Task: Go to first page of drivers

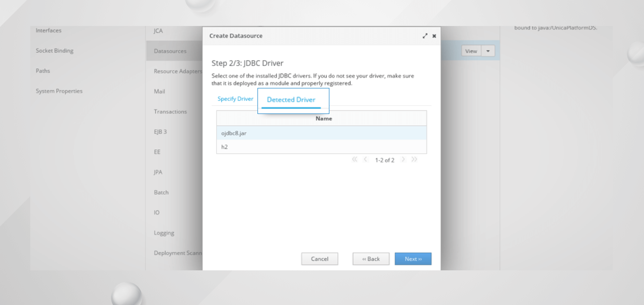Action: pyautogui.click(x=354, y=159)
